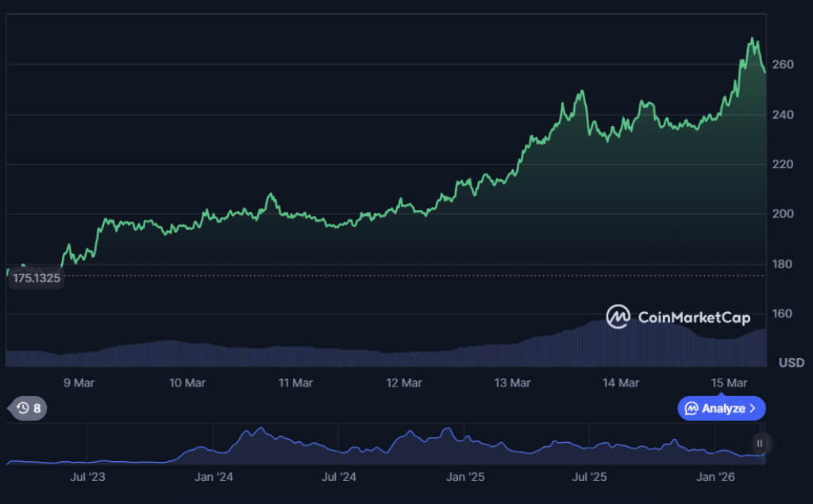Screen dimensions: 813x504
Task: Click the circular M logo of CoinMarketCap watermark
Action: pyautogui.click(x=618, y=317)
